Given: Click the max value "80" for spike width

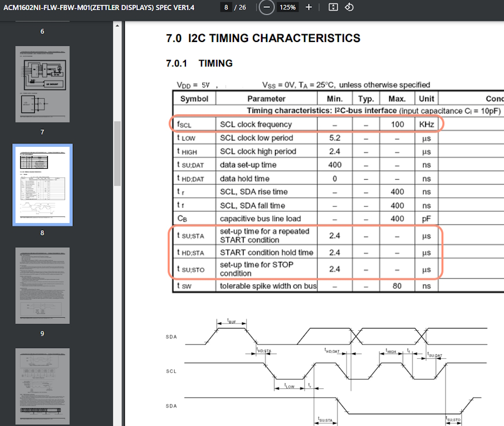Looking at the screenshot, I should point(397,286).
